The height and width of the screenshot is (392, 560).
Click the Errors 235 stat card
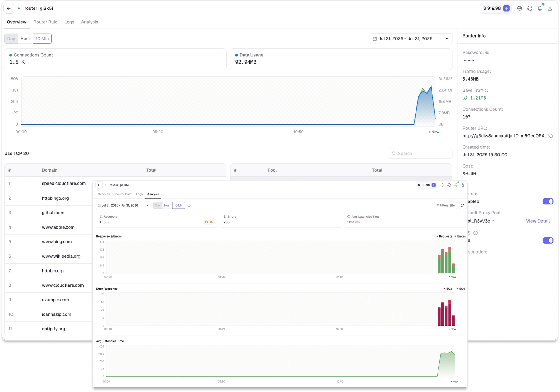[281, 220]
